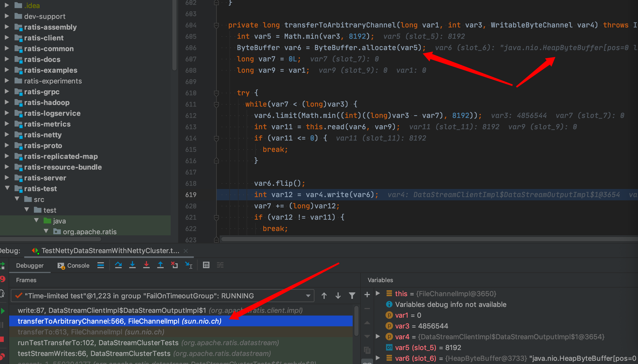Expand the var4 variable node
The height and width of the screenshot is (364, 638).
point(378,337)
